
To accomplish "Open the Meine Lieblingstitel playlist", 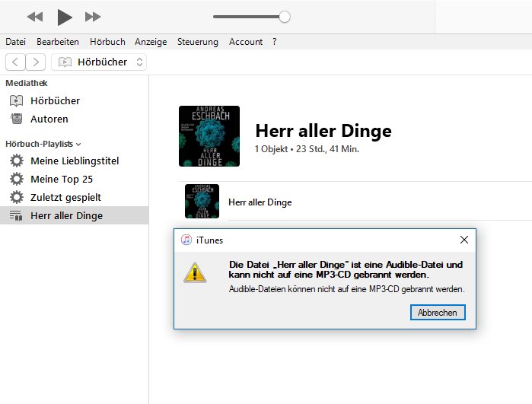I will [x=75, y=161].
